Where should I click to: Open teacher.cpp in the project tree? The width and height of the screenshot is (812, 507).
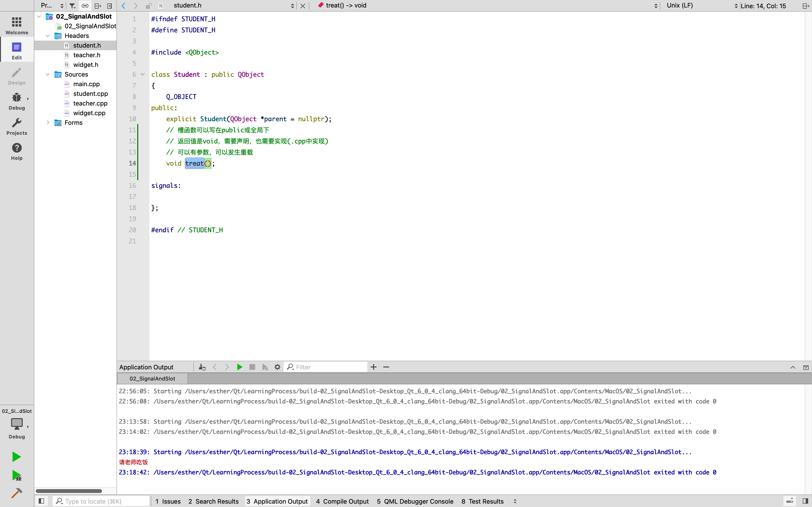(90, 103)
